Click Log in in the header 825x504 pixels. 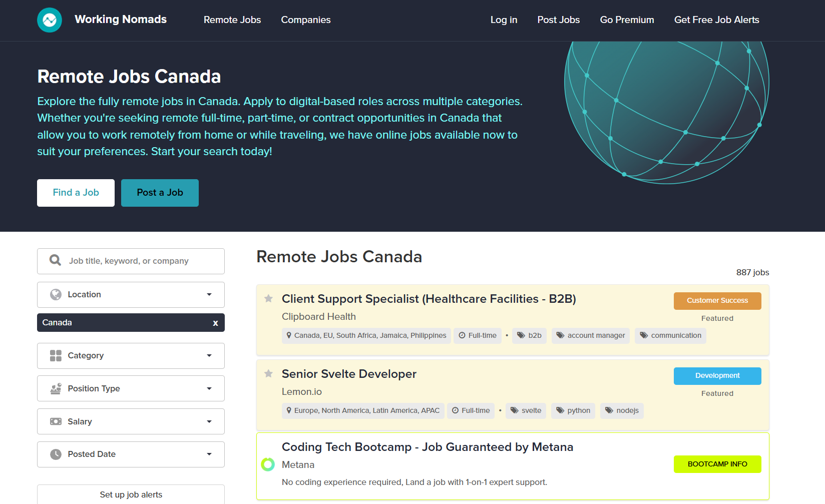(504, 20)
